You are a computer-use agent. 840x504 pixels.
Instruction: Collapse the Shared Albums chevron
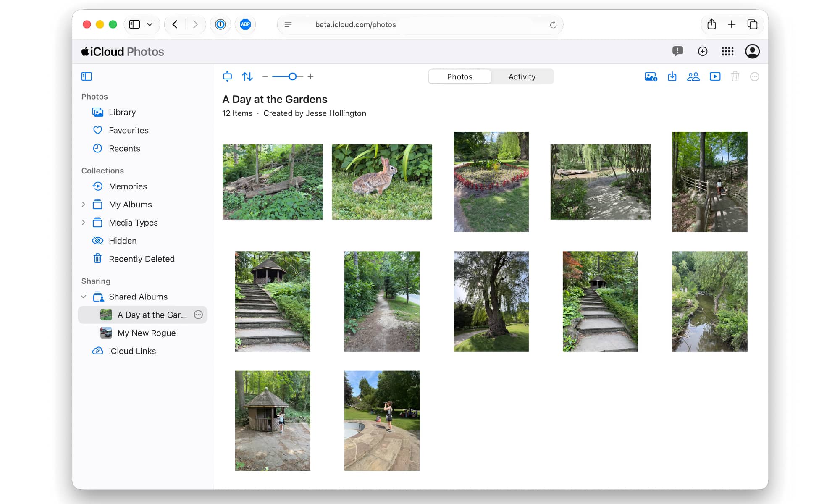[x=83, y=297]
